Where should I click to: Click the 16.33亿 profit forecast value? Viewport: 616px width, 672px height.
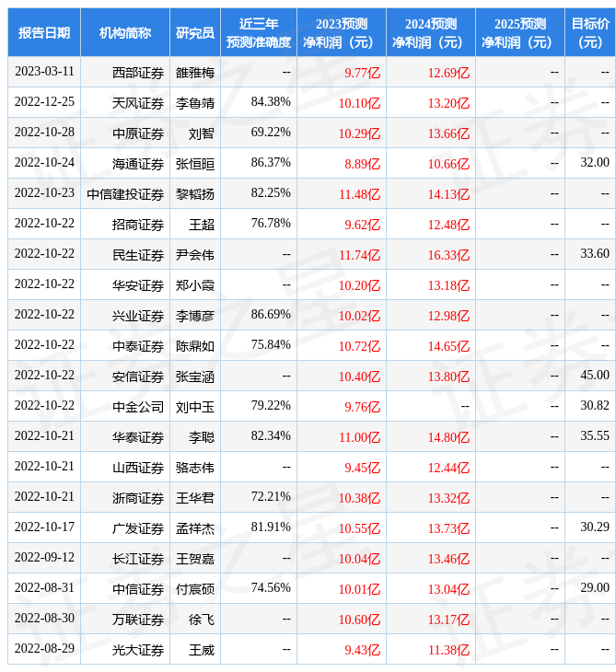(447, 254)
